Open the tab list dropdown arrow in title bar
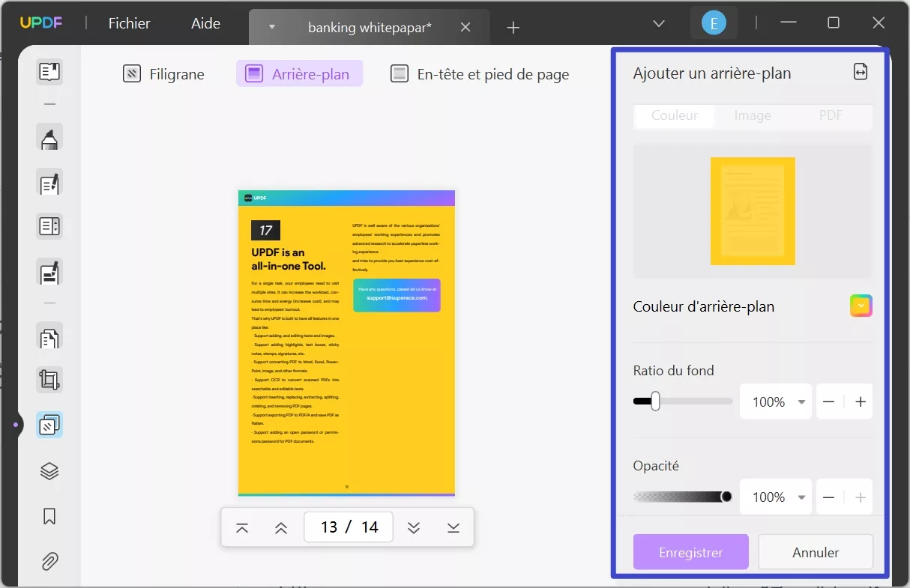The width and height of the screenshot is (910, 588). [659, 24]
